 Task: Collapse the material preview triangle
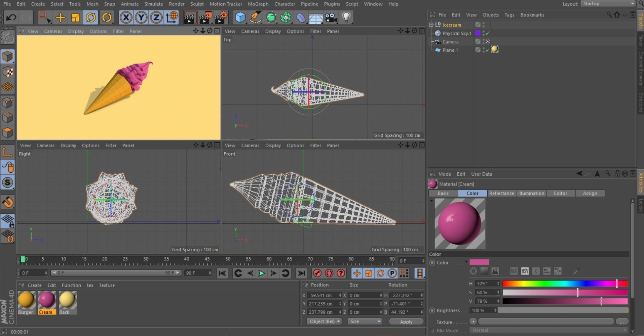click(x=431, y=201)
